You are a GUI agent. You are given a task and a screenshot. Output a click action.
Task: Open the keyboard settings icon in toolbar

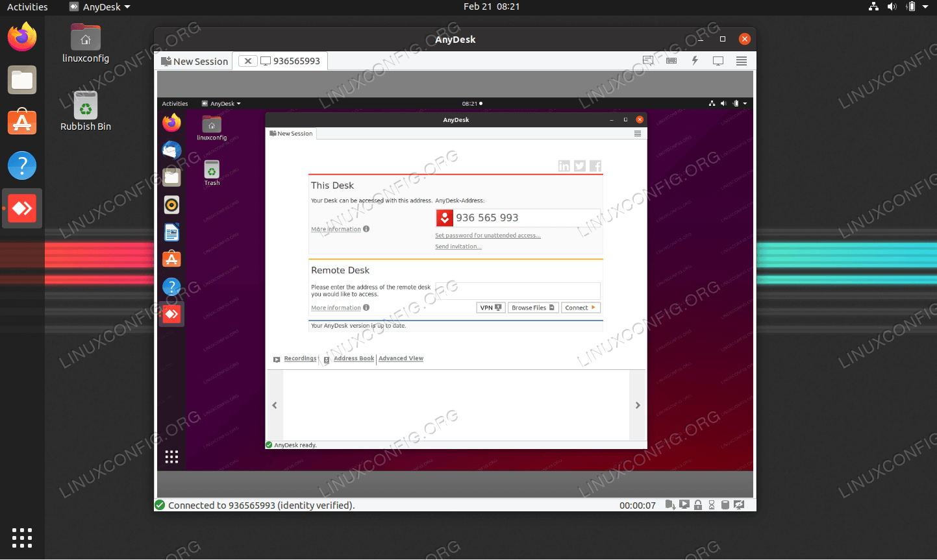coord(671,60)
